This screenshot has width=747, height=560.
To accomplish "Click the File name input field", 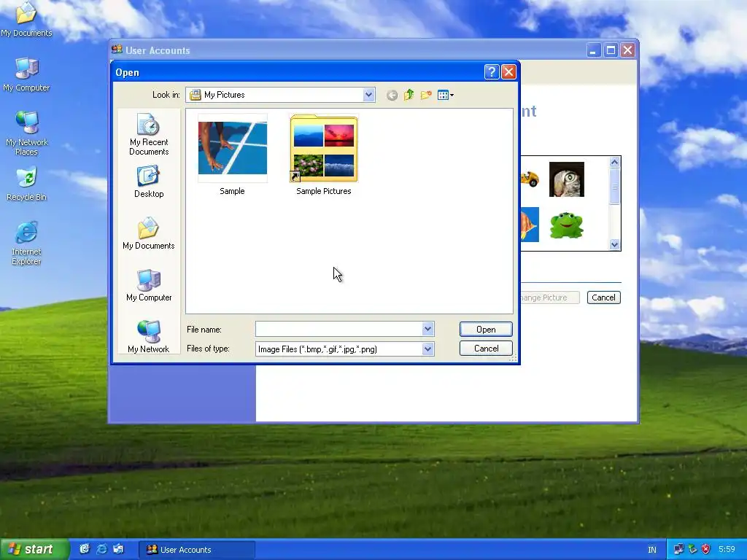I will point(338,329).
